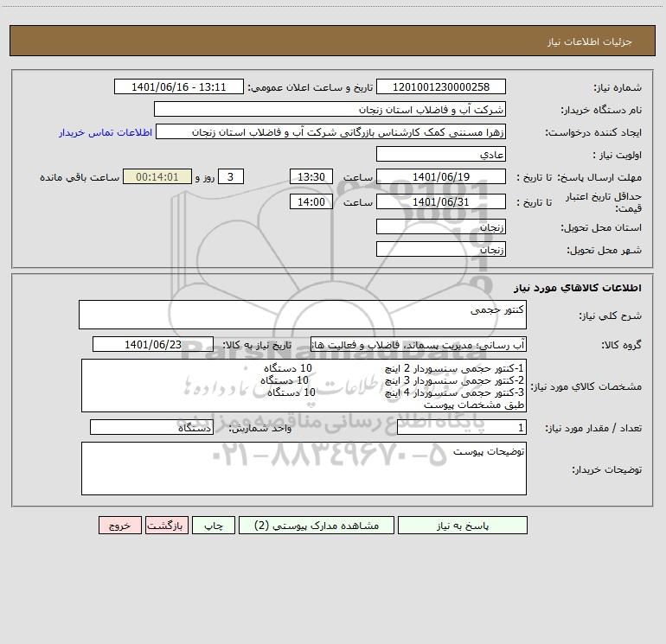The height and width of the screenshot is (644, 666).
Task: Open مشاهده مدارک پیوستی (2) button
Action: (317, 525)
